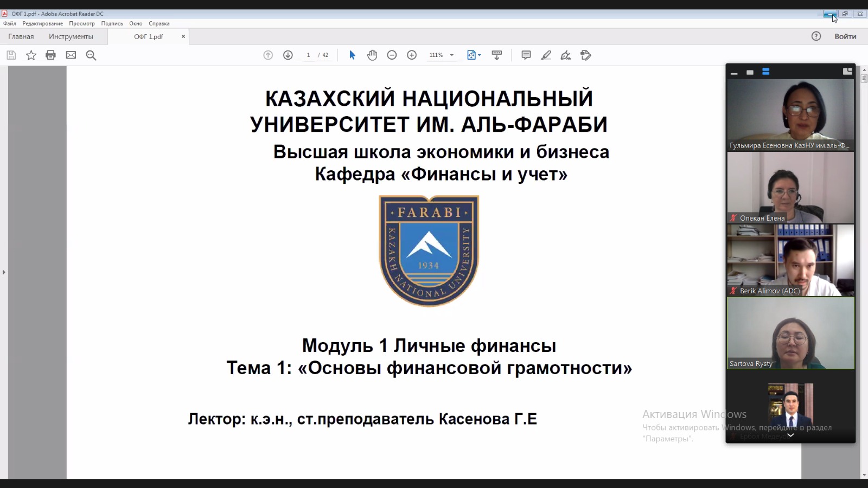Show more participants with down chevron
Viewport: 868px width, 488px height.
click(x=790, y=435)
